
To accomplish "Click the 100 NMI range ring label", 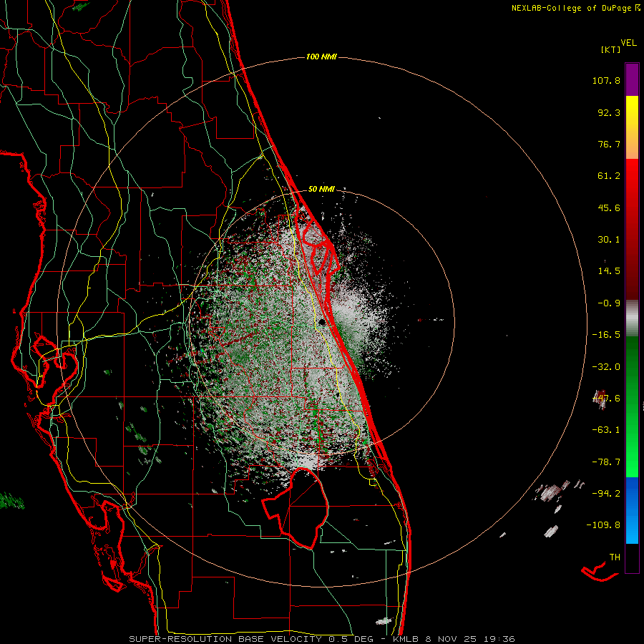I will [321, 57].
